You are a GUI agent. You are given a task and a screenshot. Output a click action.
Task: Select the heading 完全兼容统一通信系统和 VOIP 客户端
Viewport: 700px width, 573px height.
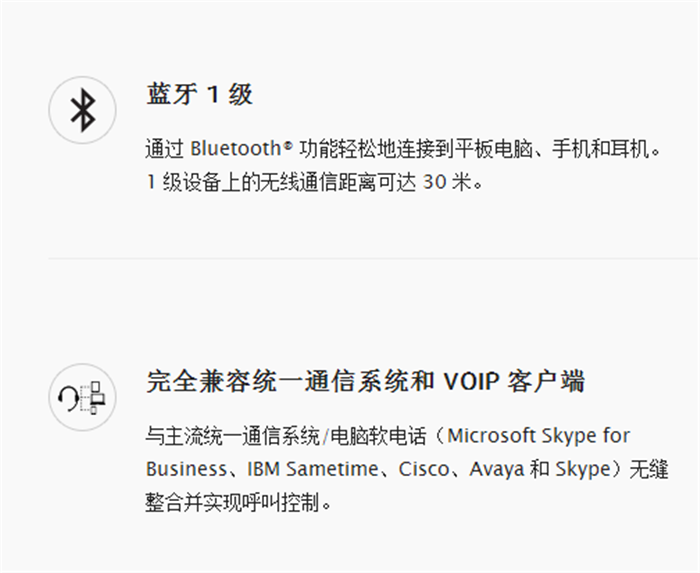tap(365, 381)
